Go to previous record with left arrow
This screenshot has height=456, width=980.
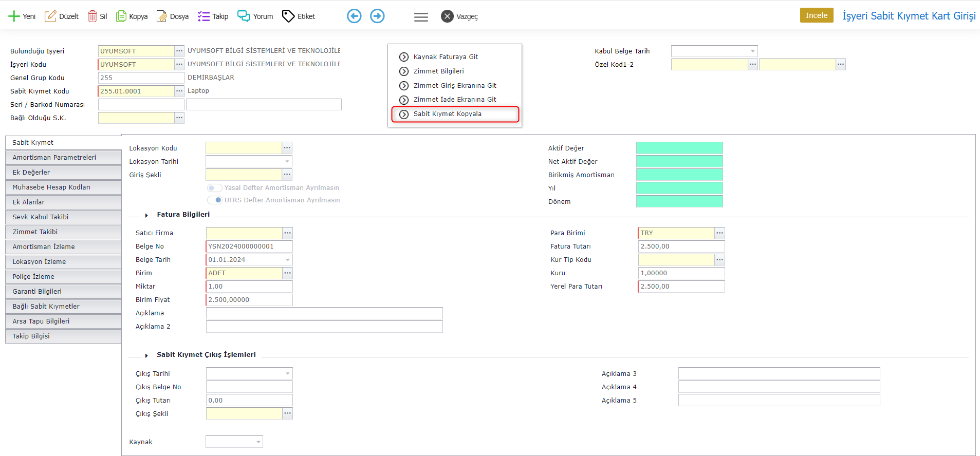point(354,16)
